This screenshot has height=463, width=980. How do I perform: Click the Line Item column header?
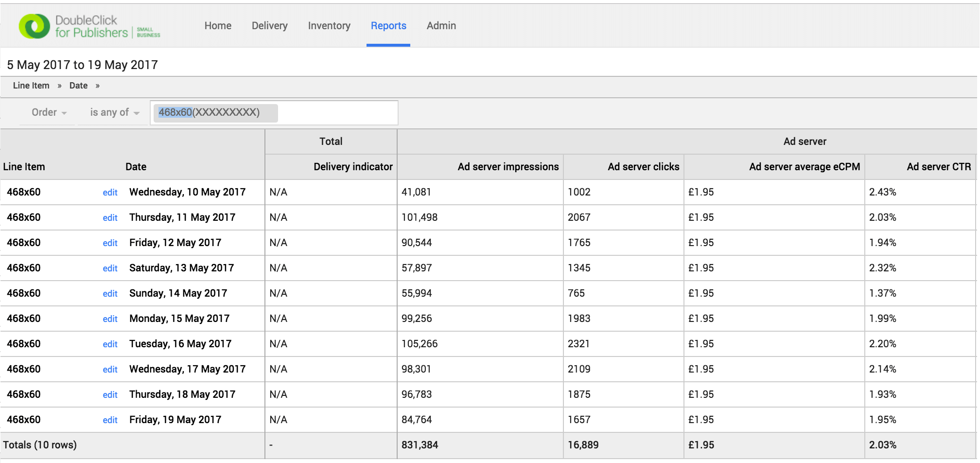[x=24, y=167]
